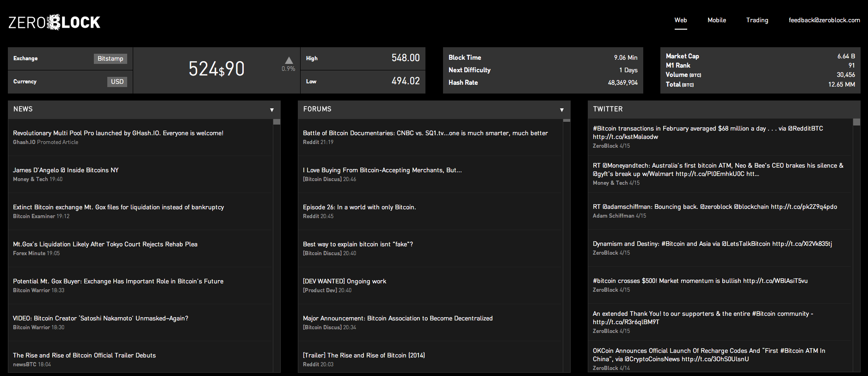Click the price up-arrow indicator
Image resolution: width=868 pixels, height=376 pixels.
(289, 60)
